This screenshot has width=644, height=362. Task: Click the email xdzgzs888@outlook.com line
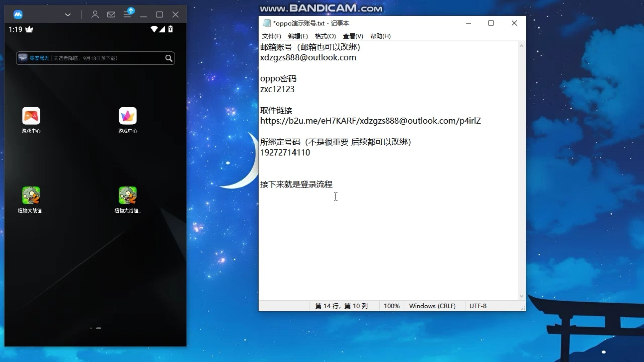pos(308,58)
